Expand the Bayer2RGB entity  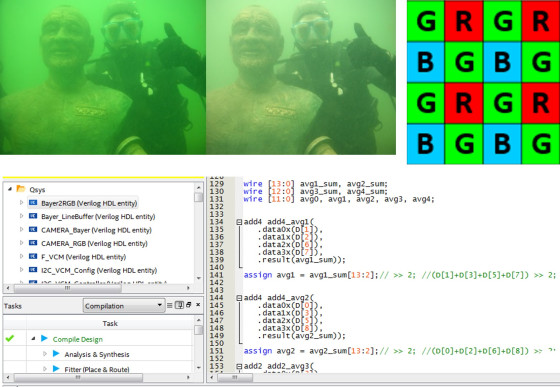click(21, 202)
